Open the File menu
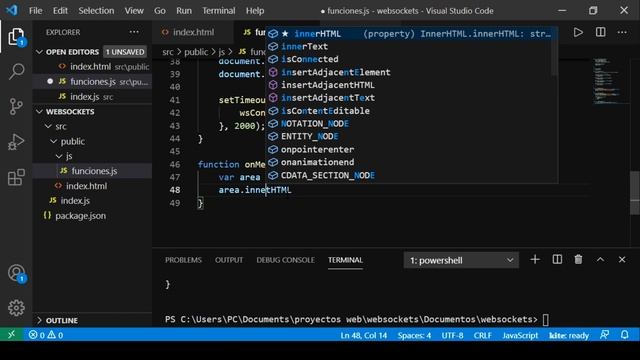The height and width of the screenshot is (360, 640). pyautogui.click(x=36, y=11)
